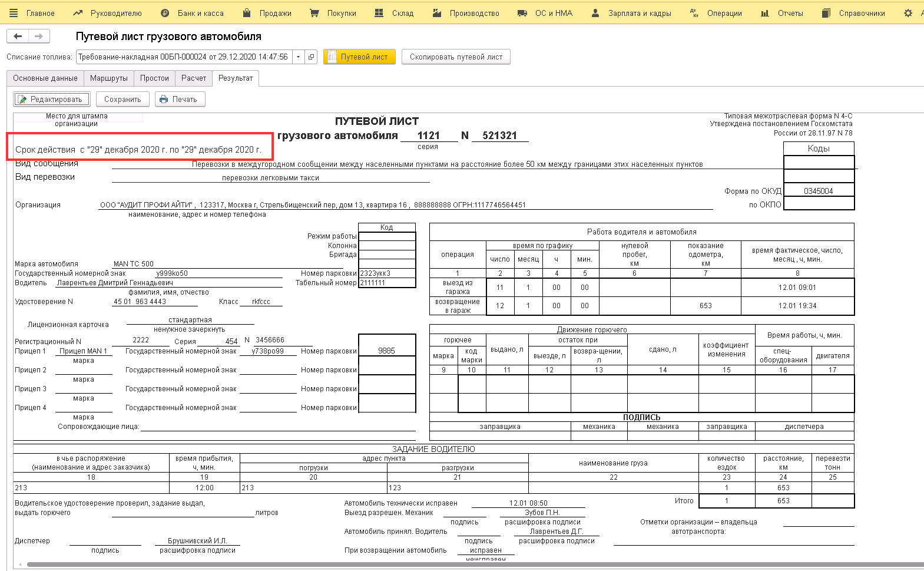Screen dimensions: 924x571
Task: Click the стандартная license card type
Action: click(190, 320)
